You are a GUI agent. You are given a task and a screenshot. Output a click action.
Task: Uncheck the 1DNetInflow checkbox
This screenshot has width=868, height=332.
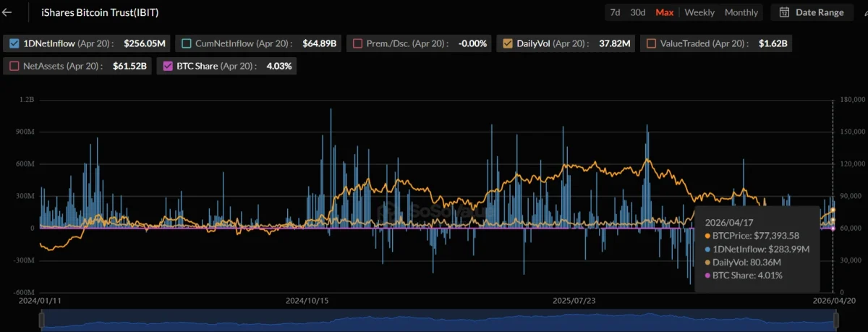click(14, 43)
